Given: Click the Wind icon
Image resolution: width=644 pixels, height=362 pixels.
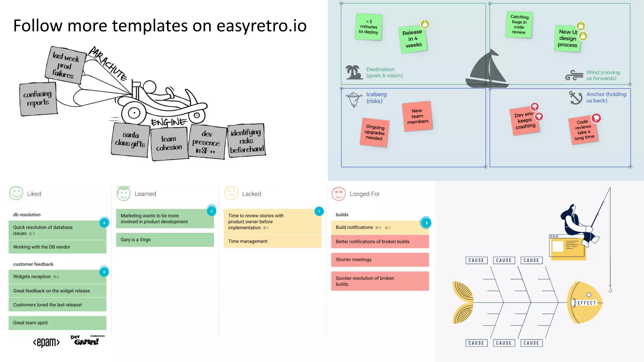Looking at the screenshot, I should [574, 75].
